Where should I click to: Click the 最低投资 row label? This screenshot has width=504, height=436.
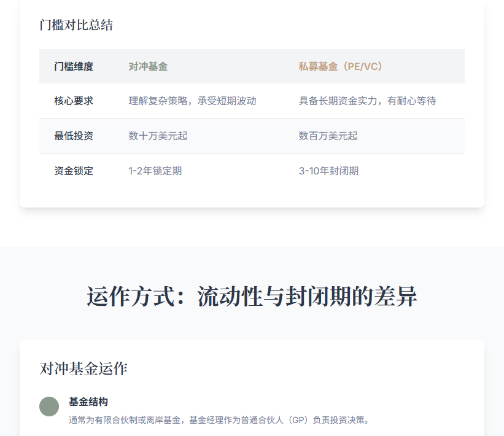(x=74, y=136)
